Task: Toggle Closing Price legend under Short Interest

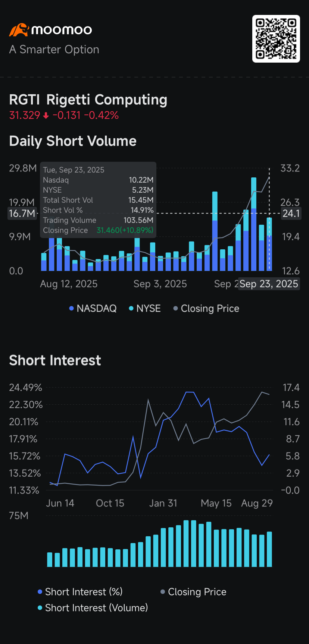Action: tap(163, 592)
